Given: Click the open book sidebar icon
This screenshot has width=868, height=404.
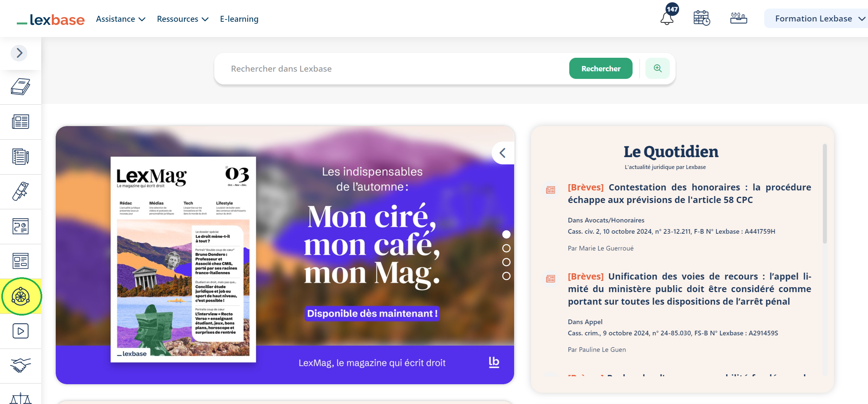Looking at the screenshot, I should point(20,87).
